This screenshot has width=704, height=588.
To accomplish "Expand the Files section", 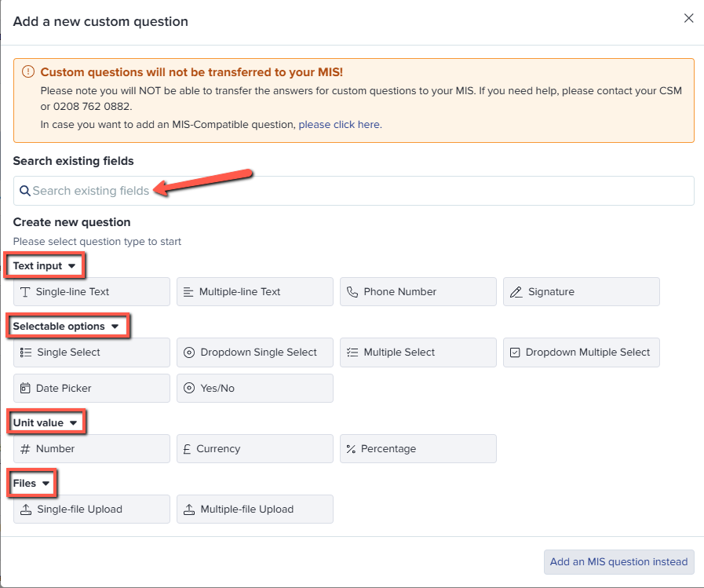I will (31, 483).
